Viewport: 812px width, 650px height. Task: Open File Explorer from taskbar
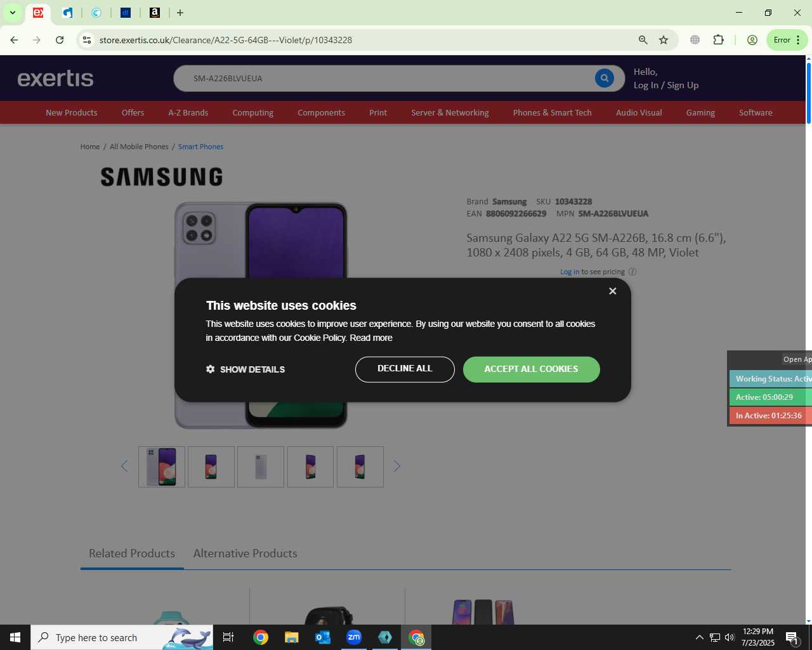[x=291, y=637]
